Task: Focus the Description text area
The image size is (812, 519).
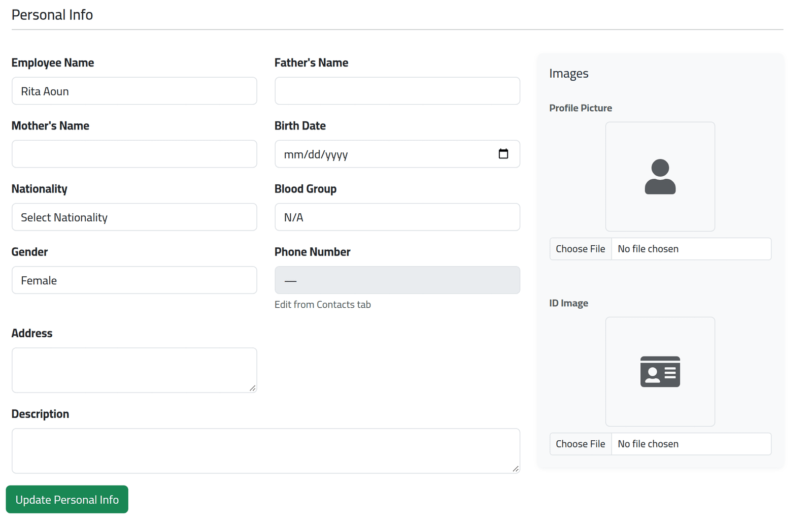Action: coord(266,451)
